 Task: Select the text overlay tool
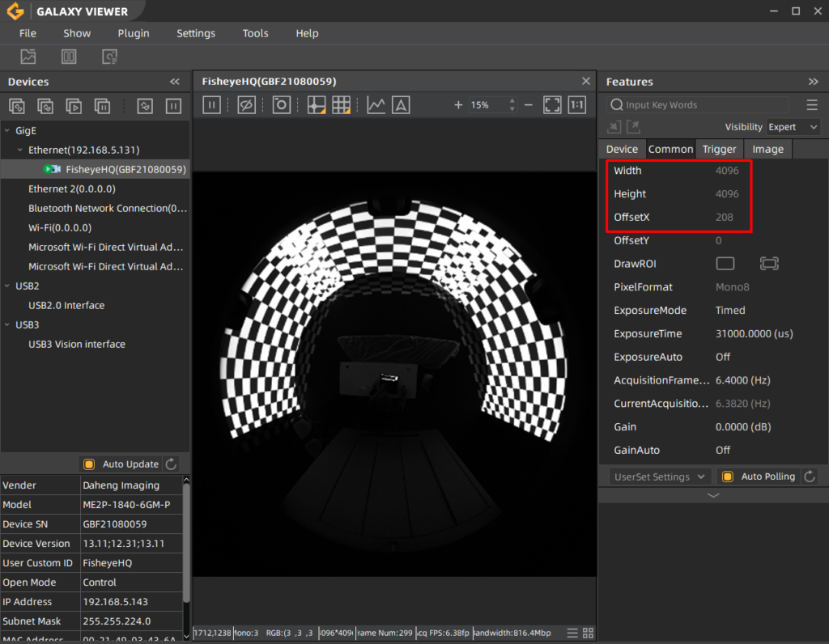tap(401, 104)
